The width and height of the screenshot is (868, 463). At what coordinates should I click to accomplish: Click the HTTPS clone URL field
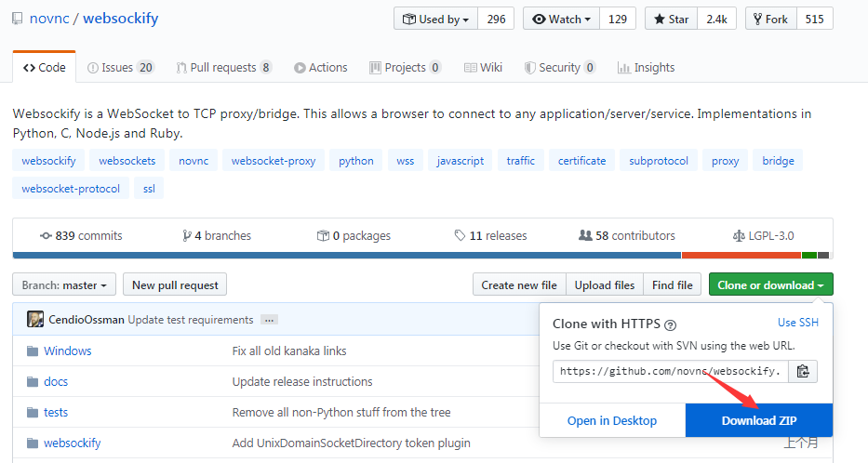coord(671,371)
